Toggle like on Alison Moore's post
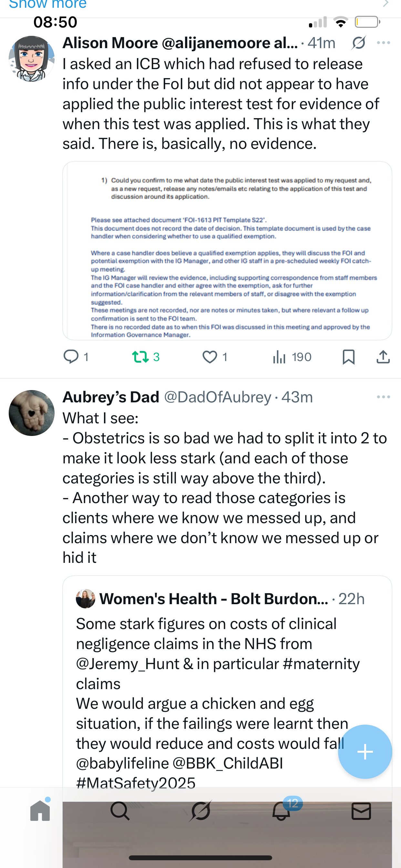Image resolution: width=401 pixels, height=868 pixels. (x=210, y=357)
